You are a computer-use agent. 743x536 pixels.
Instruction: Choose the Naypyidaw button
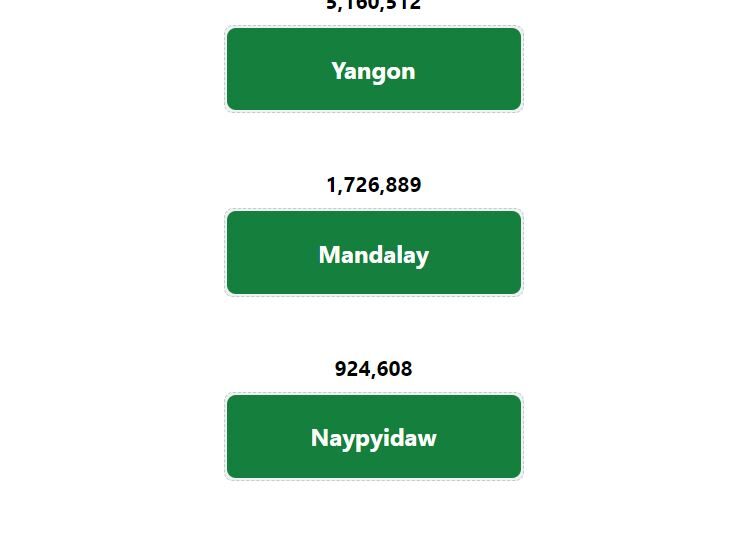(x=374, y=436)
